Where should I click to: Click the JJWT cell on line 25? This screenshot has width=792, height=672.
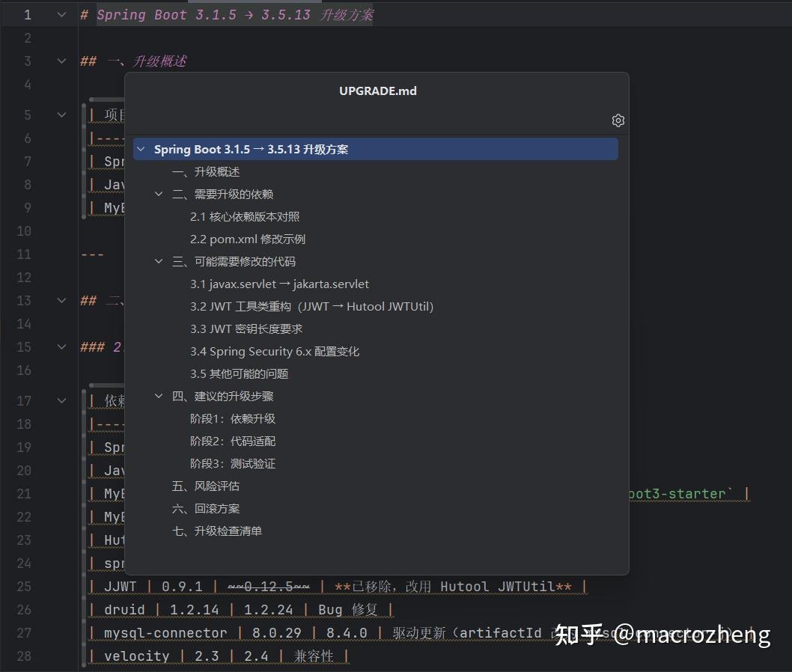(x=121, y=587)
